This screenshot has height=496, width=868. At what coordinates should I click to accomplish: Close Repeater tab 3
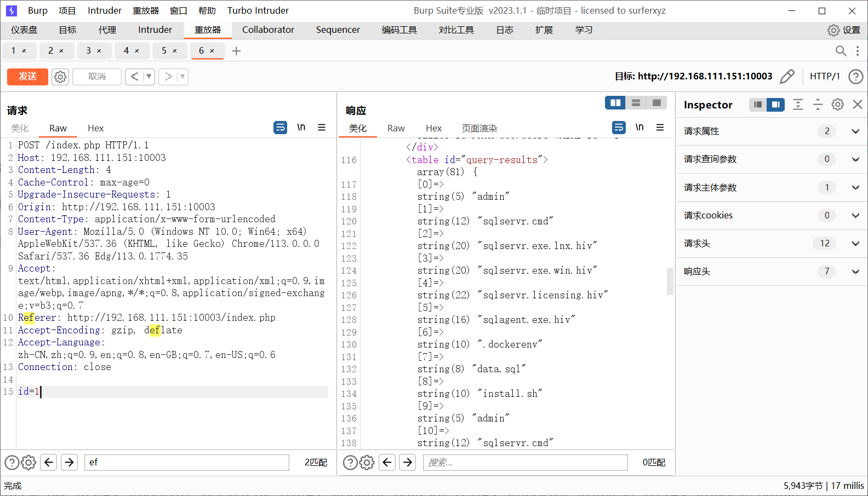99,51
